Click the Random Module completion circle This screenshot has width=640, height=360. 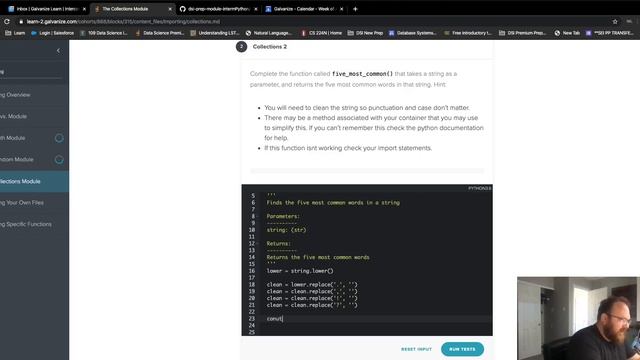[x=59, y=160]
